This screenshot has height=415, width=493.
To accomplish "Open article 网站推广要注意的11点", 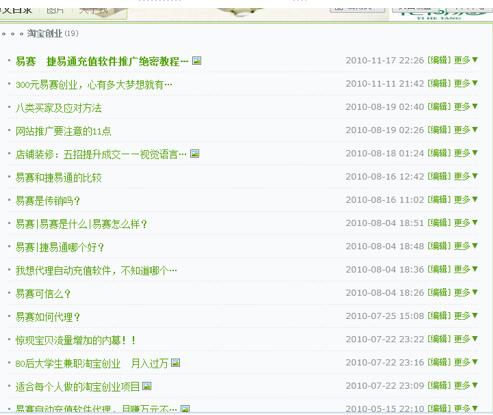I will coord(63,131).
